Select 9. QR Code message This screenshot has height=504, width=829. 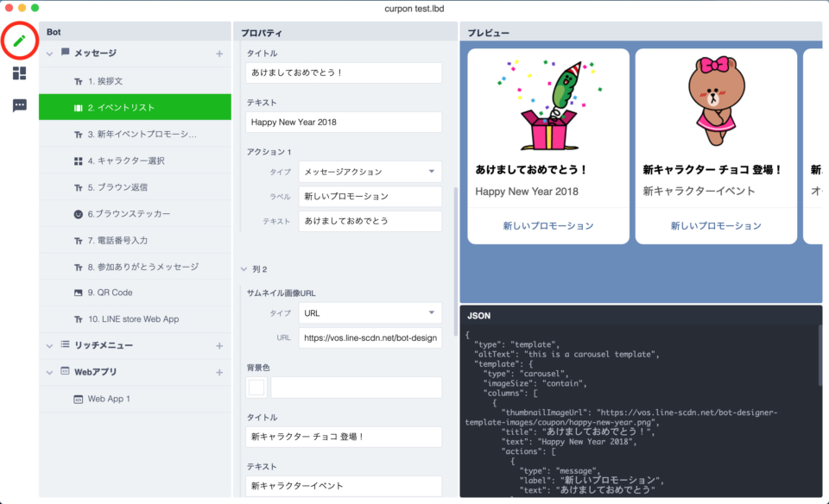coord(135,293)
